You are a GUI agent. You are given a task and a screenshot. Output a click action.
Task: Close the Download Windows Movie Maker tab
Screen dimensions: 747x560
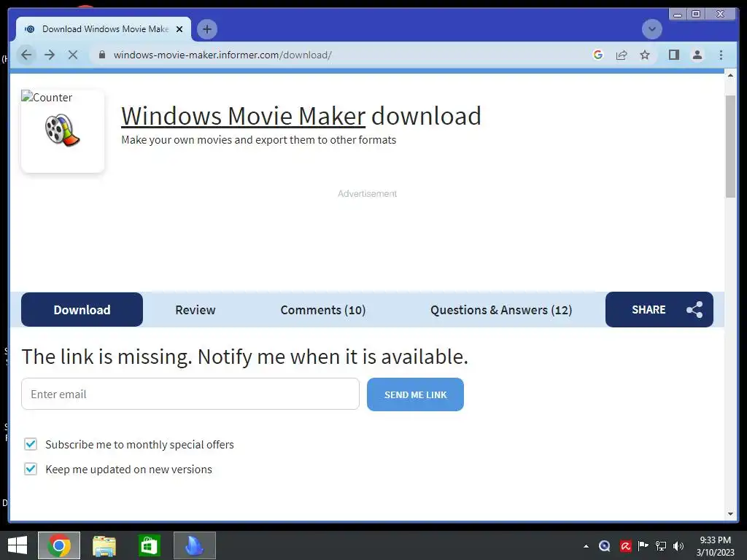click(179, 29)
